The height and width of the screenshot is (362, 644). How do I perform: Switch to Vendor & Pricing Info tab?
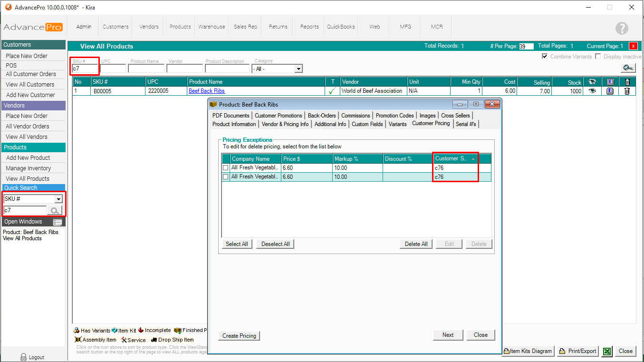pos(285,124)
